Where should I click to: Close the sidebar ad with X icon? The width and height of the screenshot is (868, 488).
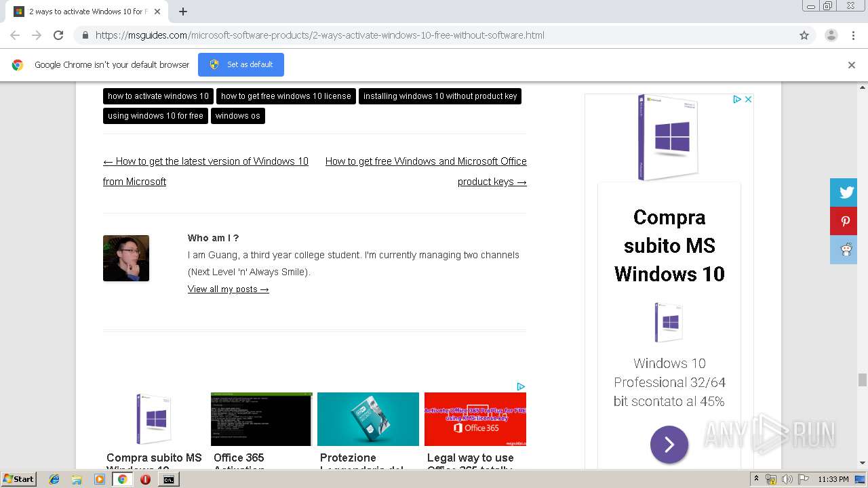point(748,99)
